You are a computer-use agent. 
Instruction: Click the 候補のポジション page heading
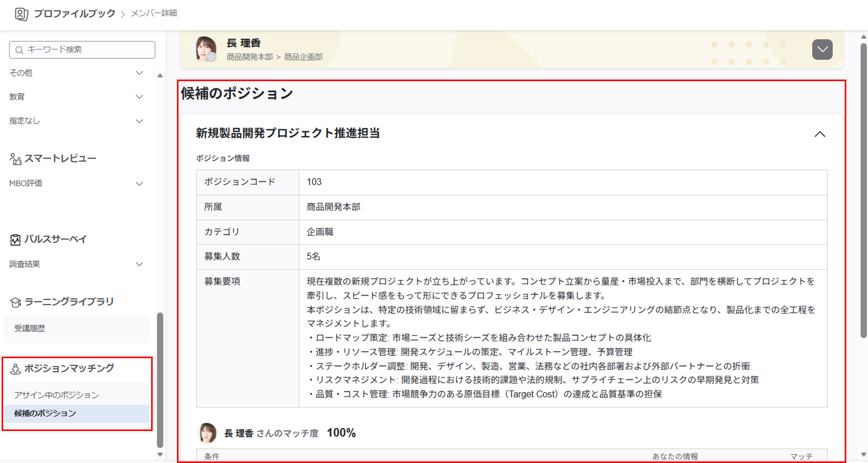[x=237, y=93]
